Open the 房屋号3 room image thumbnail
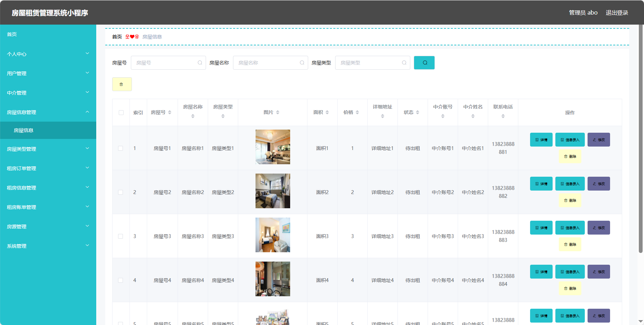The width and height of the screenshot is (644, 325). 273,235
